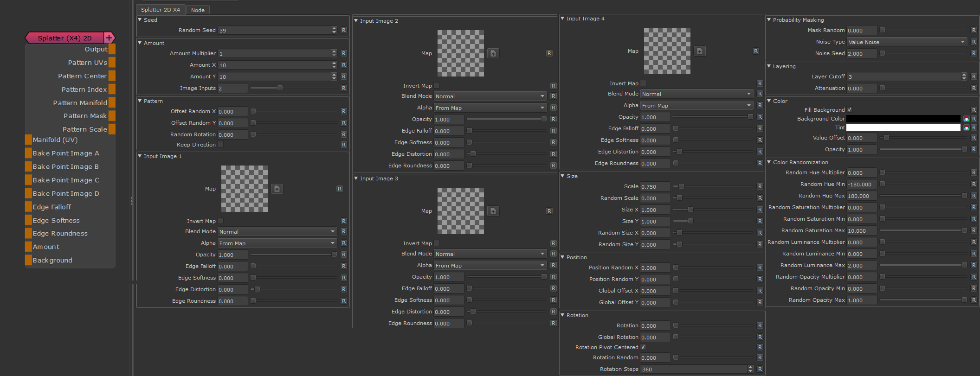Screen dimensions: 980x376
Task: Collapse the Color Randomization section
Action: [x=769, y=162]
